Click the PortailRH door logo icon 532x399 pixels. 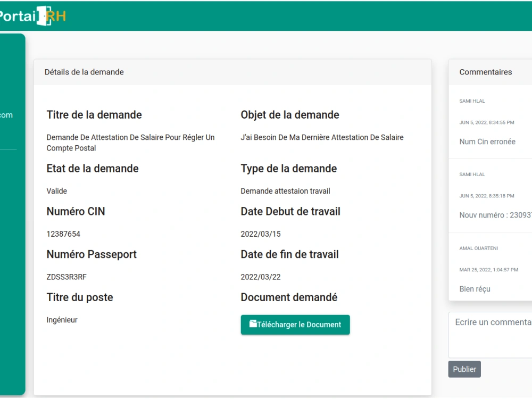[x=44, y=15]
